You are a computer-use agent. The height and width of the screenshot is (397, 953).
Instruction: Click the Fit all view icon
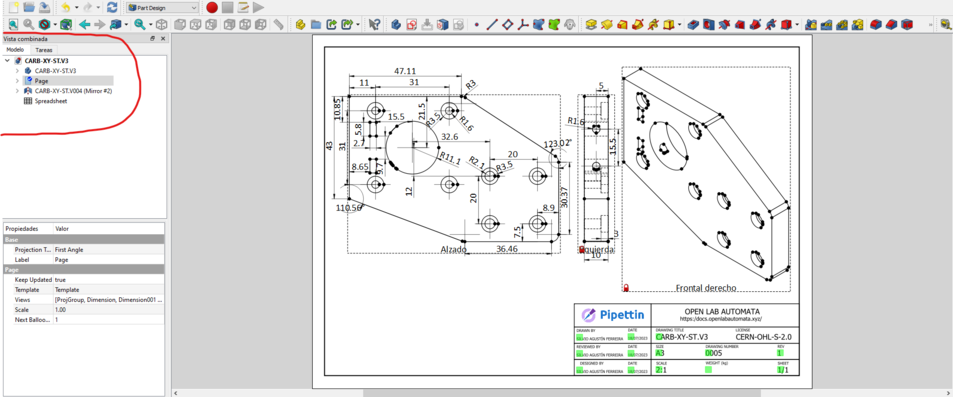point(13,24)
